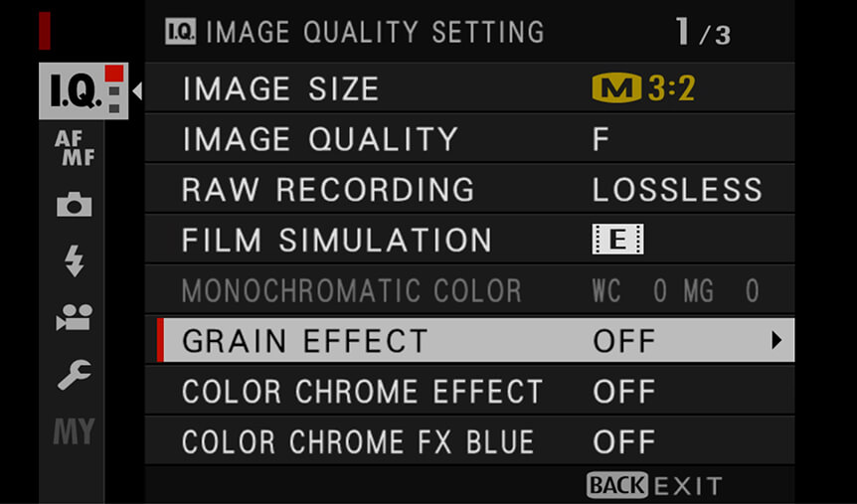This screenshot has height=504, width=857.
Task: Click the yellow M image size badge
Action: click(616, 88)
